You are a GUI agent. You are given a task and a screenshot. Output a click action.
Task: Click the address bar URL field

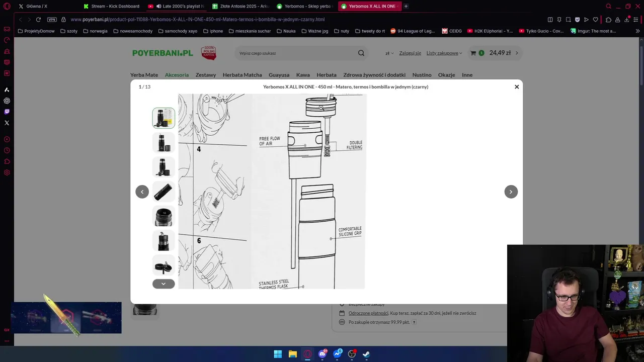302,20
